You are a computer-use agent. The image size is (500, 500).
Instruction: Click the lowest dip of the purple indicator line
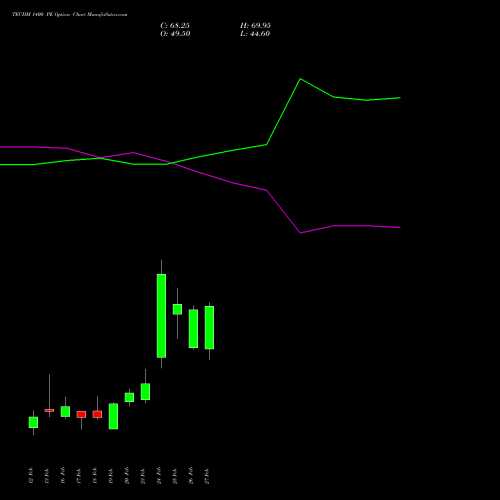300,233
